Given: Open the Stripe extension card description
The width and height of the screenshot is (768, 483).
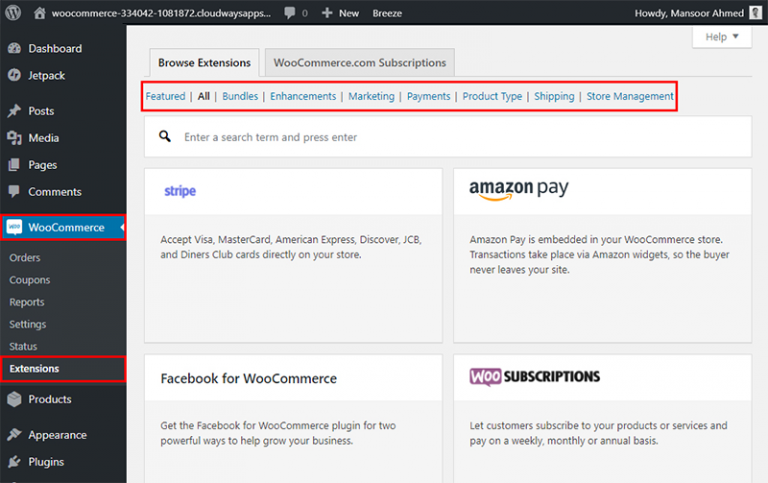Looking at the screenshot, I should (291, 247).
